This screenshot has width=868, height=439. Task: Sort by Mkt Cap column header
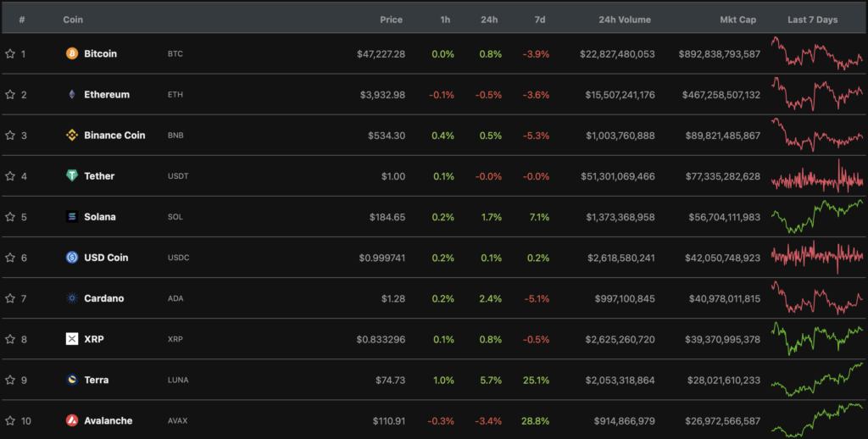click(x=738, y=19)
